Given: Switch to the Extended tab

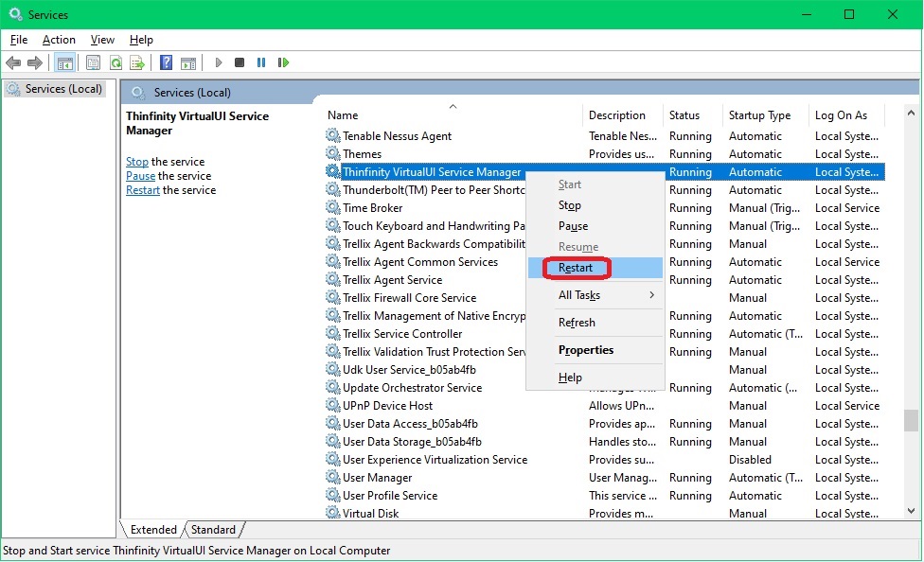Looking at the screenshot, I should pyautogui.click(x=153, y=530).
